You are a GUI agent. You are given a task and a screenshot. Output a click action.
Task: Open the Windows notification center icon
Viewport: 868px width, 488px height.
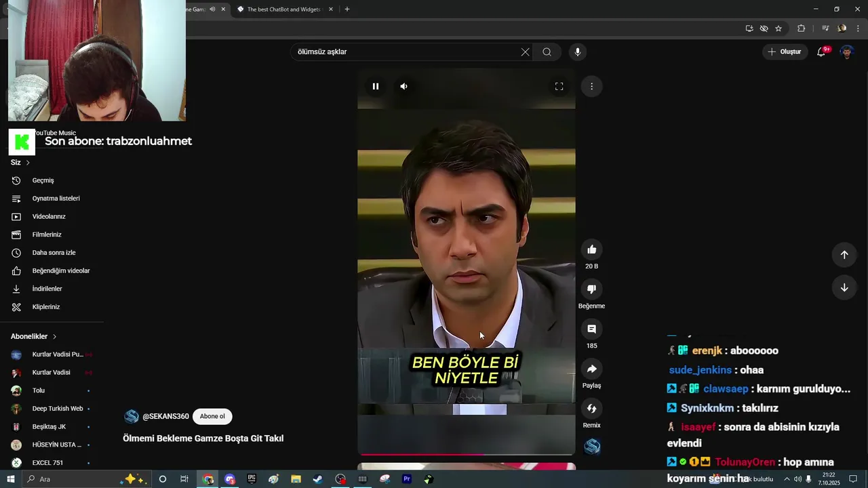pyautogui.click(x=853, y=479)
